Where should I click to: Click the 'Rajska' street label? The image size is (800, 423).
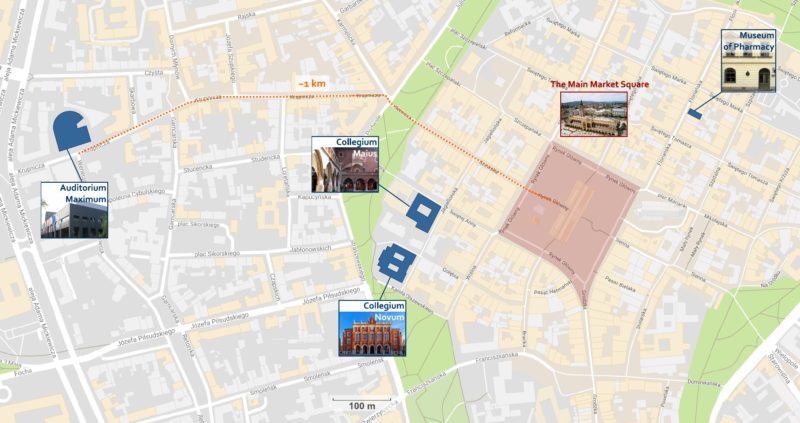246,16
